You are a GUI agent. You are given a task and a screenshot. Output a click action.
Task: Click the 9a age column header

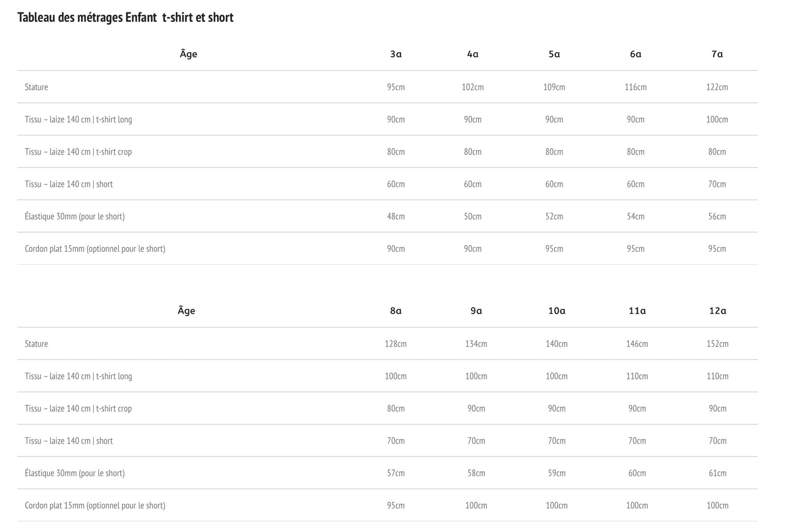pyautogui.click(x=476, y=310)
